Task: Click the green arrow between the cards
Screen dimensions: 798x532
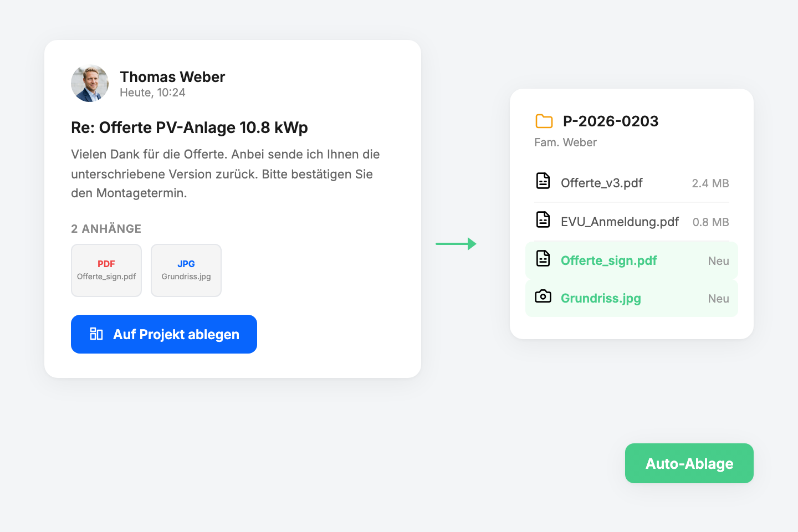Action: point(456,244)
